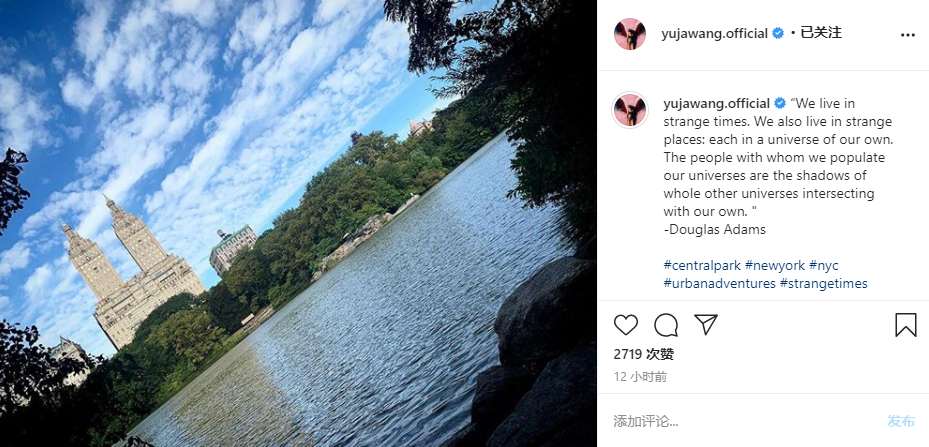Open avatar beside the caption text
The image size is (929, 447).
pyautogui.click(x=630, y=110)
